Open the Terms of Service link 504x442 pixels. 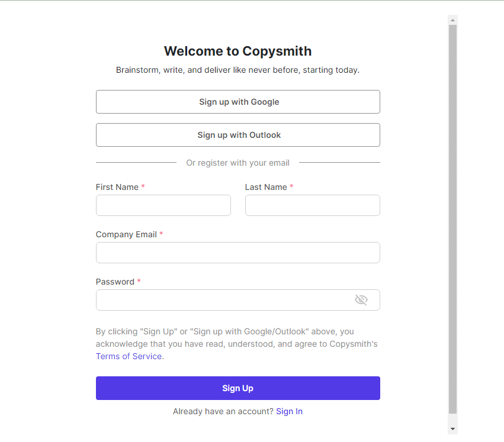pyautogui.click(x=129, y=356)
